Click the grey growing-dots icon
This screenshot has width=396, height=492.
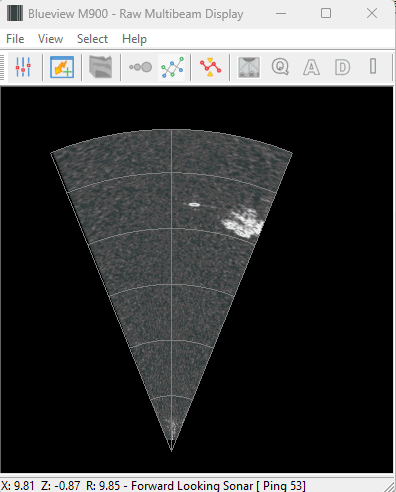click(140, 67)
